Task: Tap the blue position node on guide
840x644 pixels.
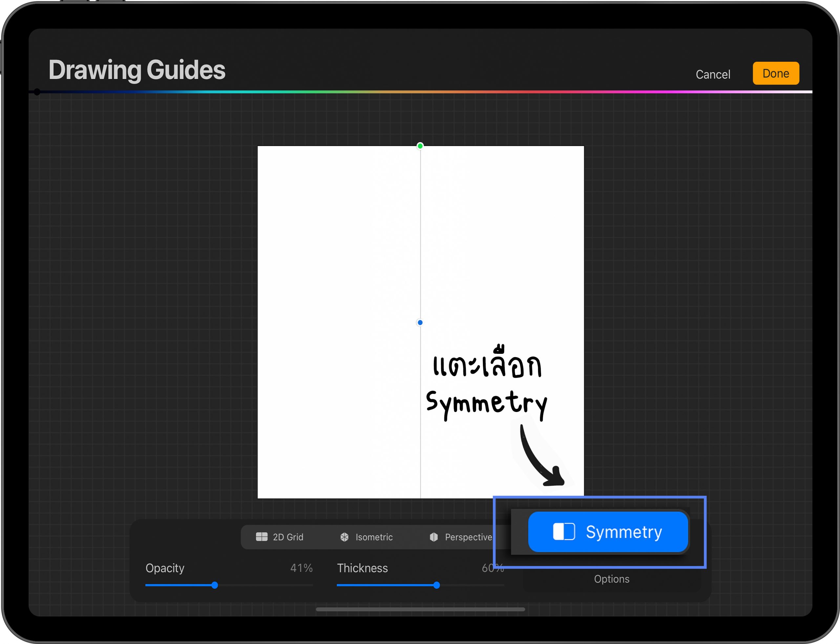Action: (x=420, y=322)
